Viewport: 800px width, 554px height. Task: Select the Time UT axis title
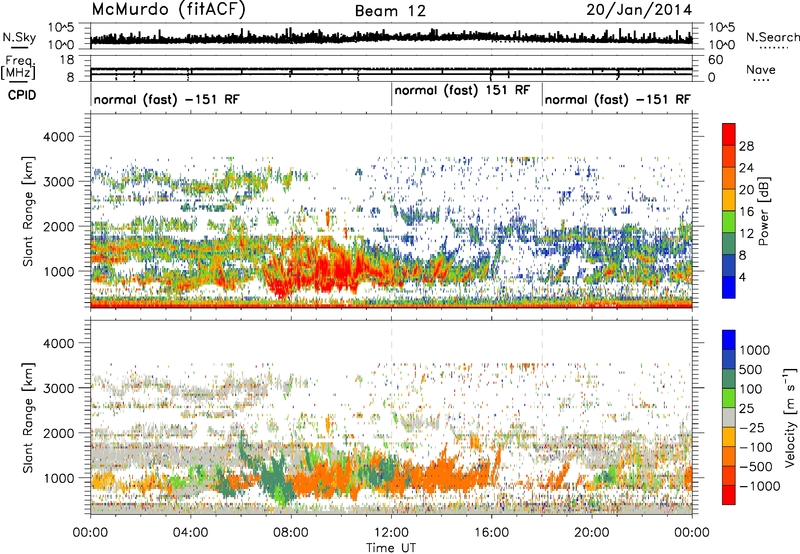(x=391, y=548)
